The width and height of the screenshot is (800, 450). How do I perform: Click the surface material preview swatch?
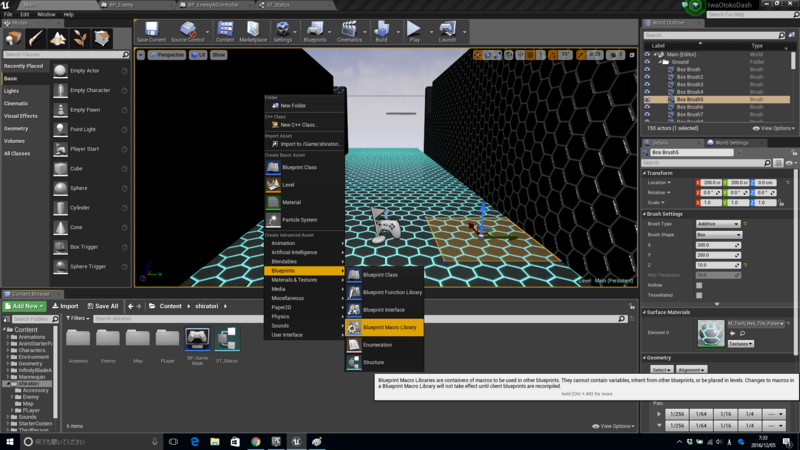point(711,334)
